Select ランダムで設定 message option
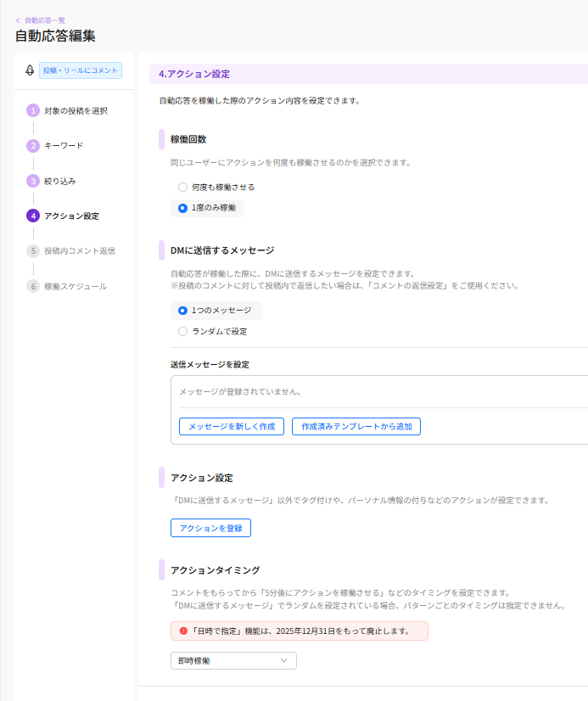588x701 pixels. (x=182, y=332)
